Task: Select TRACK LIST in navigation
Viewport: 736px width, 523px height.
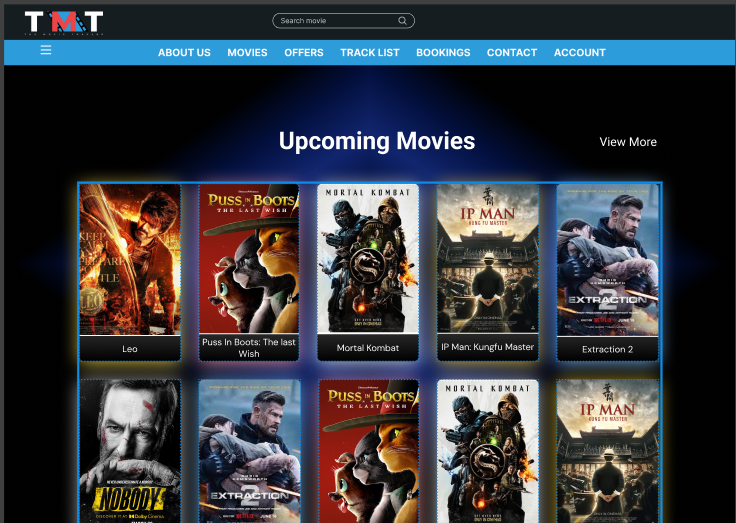Action: (x=370, y=53)
